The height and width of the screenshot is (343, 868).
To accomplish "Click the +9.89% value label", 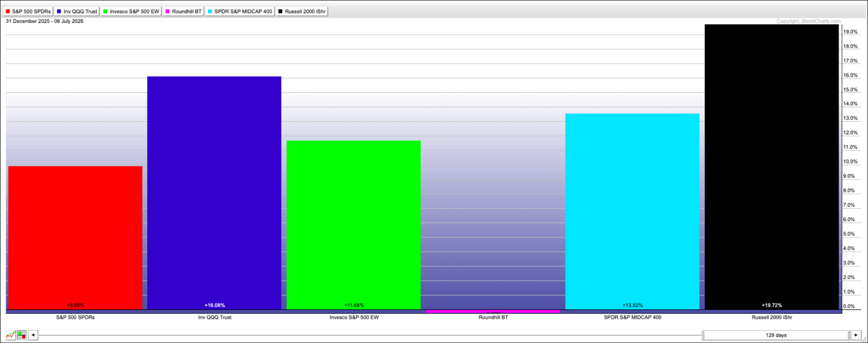I will pyautogui.click(x=76, y=305).
